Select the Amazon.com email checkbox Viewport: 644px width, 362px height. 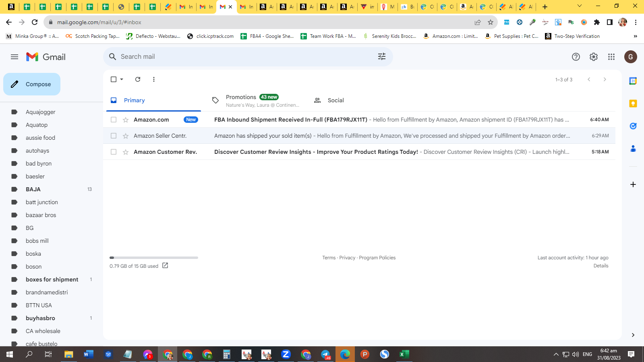[x=114, y=120]
